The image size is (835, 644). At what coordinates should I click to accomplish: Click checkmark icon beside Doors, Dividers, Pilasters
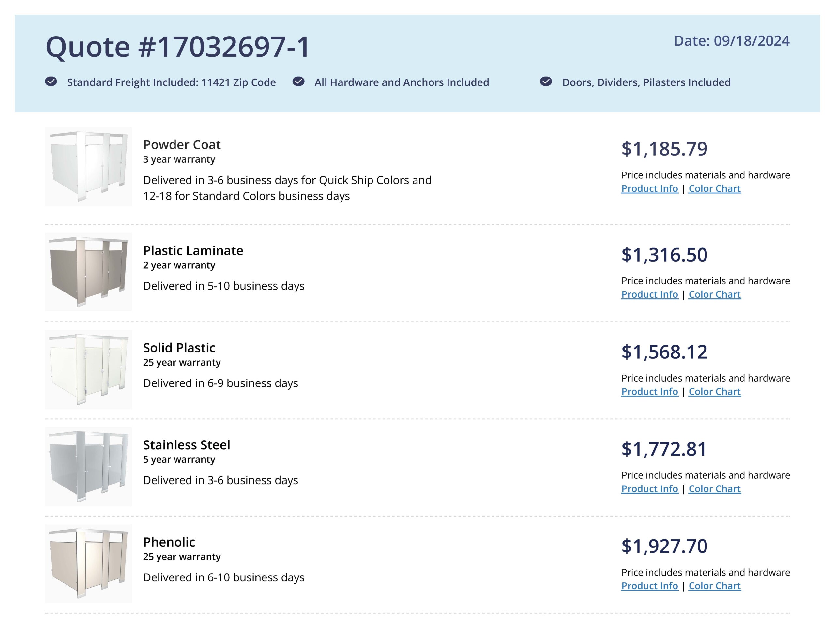click(546, 82)
